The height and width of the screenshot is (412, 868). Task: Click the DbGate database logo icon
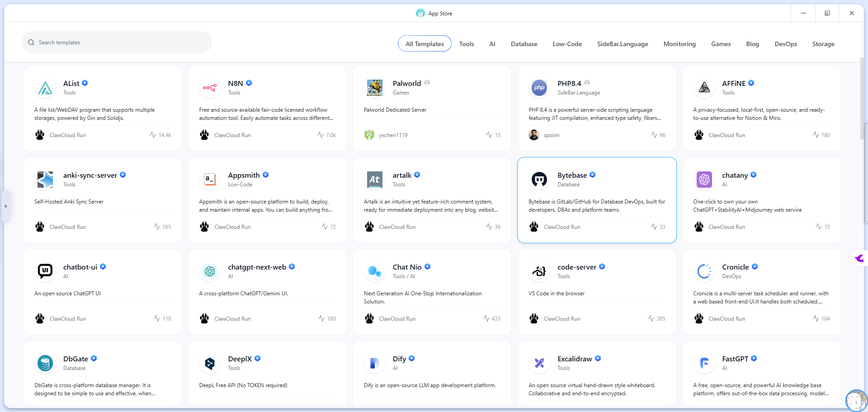coord(45,363)
